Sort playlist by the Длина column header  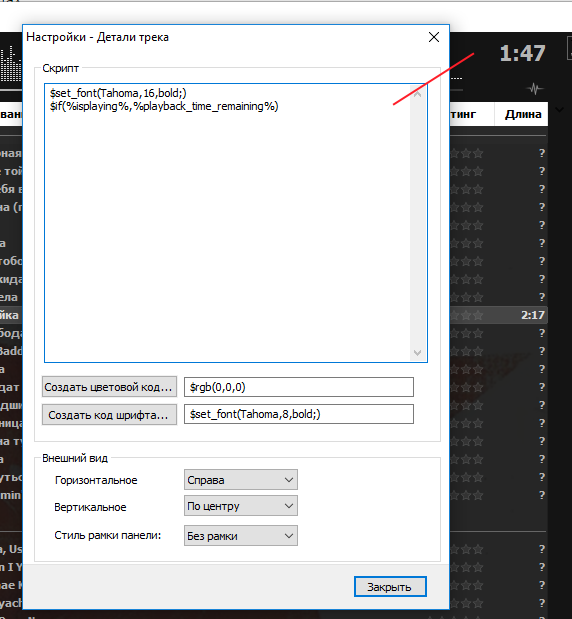pyautogui.click(x=523, y=114)
